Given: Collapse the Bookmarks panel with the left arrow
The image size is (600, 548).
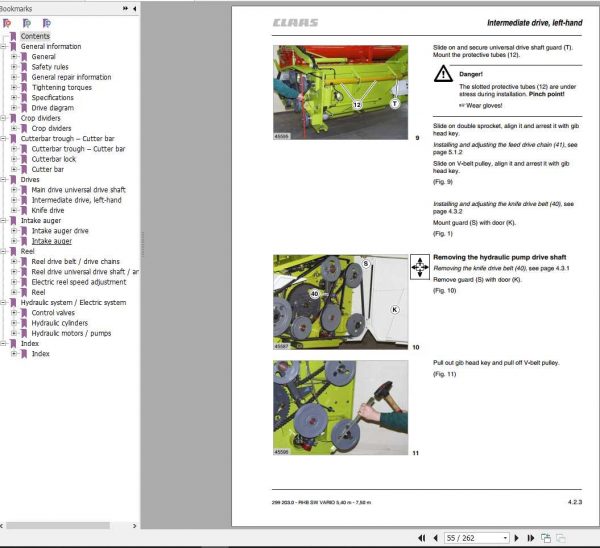Looking at the screenshot, I should (x=134, y=8).
